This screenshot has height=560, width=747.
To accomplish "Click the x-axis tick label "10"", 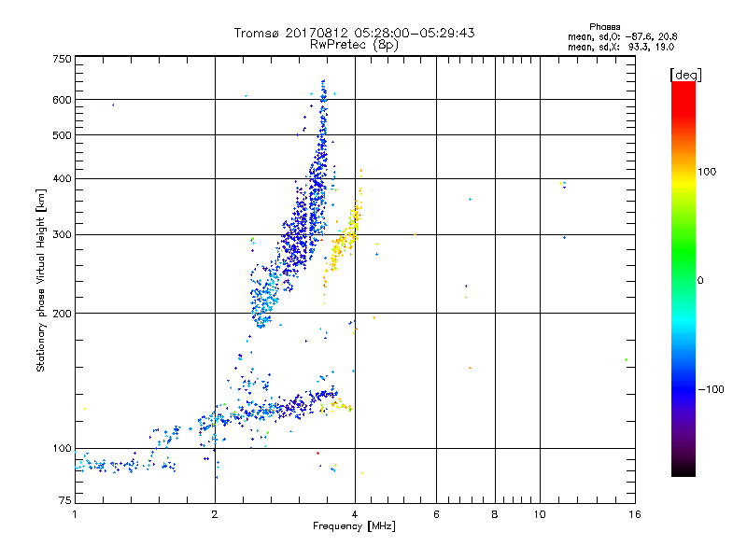I will (540, 514).
